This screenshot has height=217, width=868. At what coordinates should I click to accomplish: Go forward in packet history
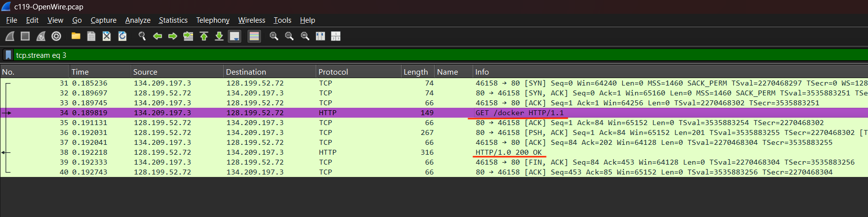tap(173, 36)
